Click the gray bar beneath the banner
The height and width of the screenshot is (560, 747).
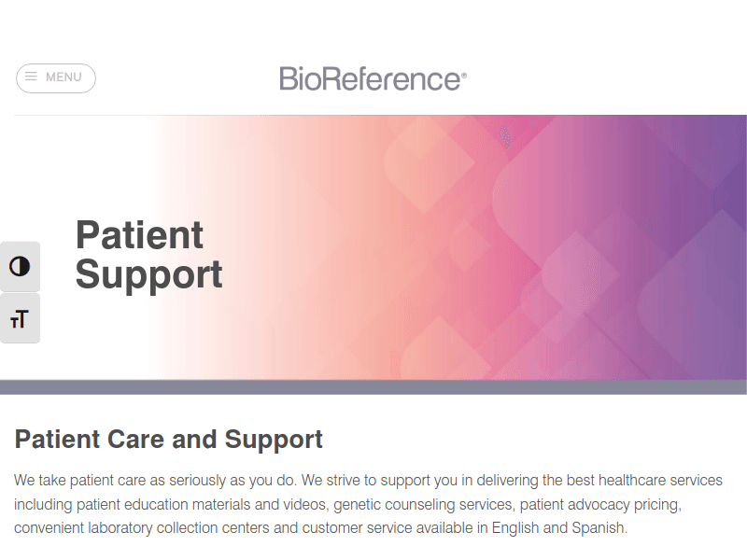pyautogui.click(x=373, y=387)
